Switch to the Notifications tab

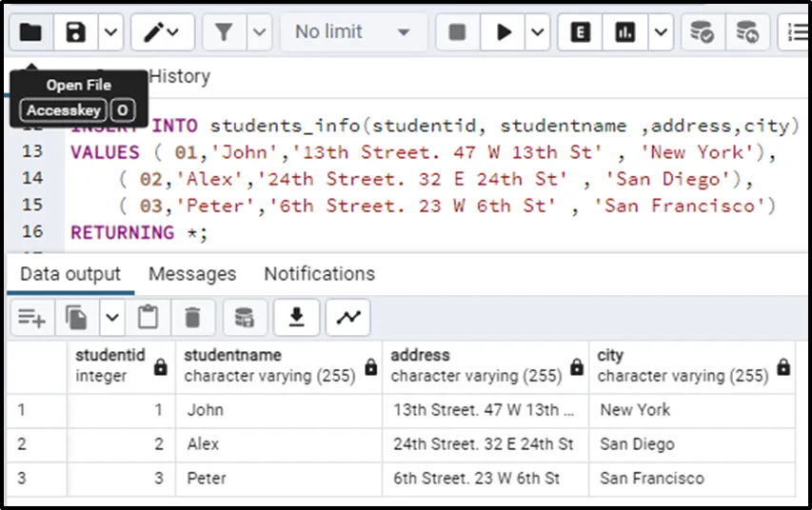tap(319, 274)
